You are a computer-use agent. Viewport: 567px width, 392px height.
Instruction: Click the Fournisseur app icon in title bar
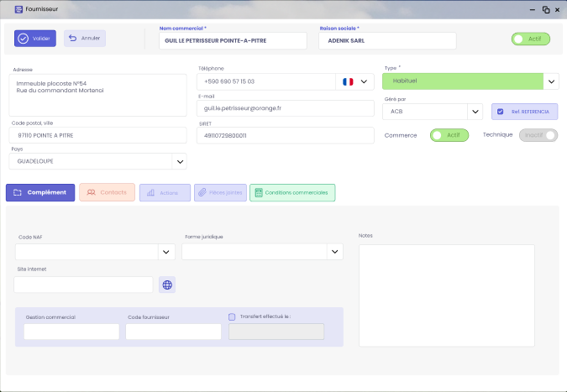tap(8, 8)
